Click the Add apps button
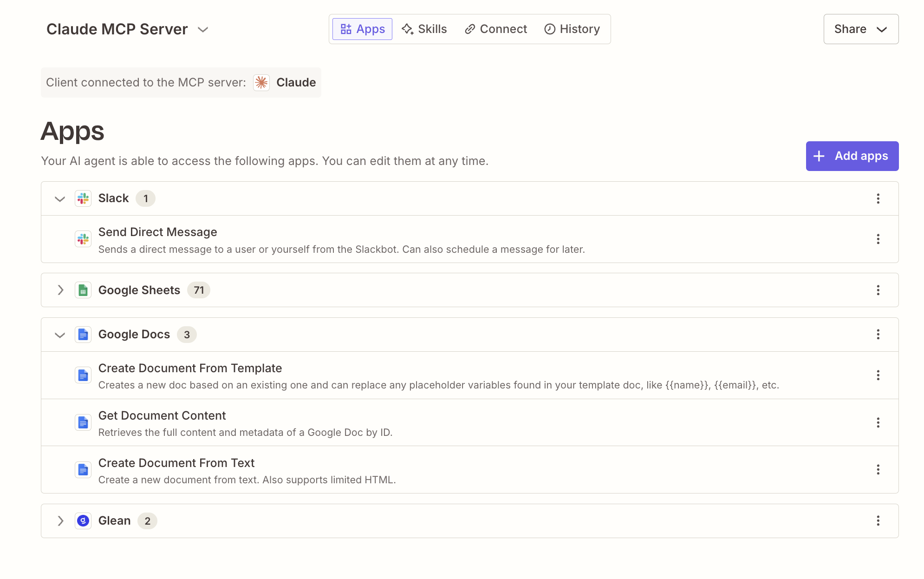The image size is (924, 579). [852, 156]
